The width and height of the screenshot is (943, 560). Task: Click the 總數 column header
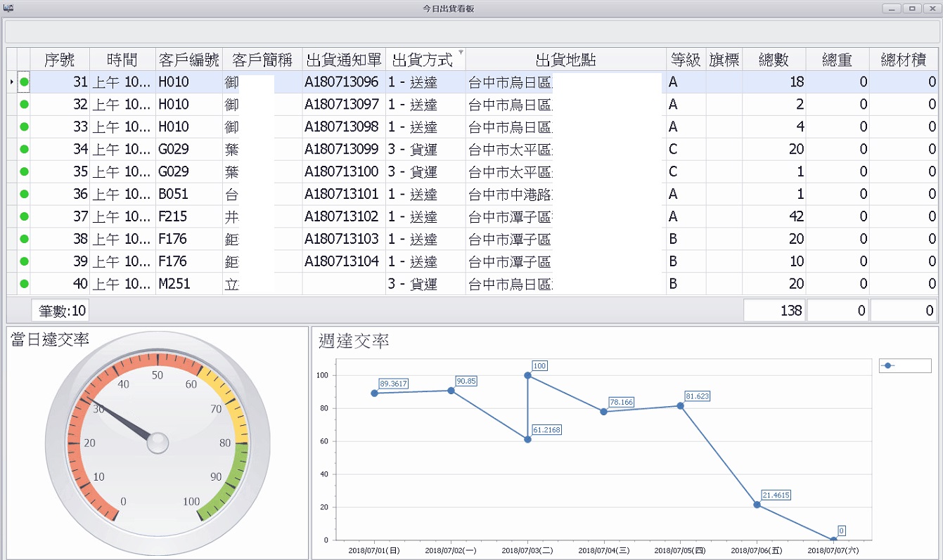point(774,60)
